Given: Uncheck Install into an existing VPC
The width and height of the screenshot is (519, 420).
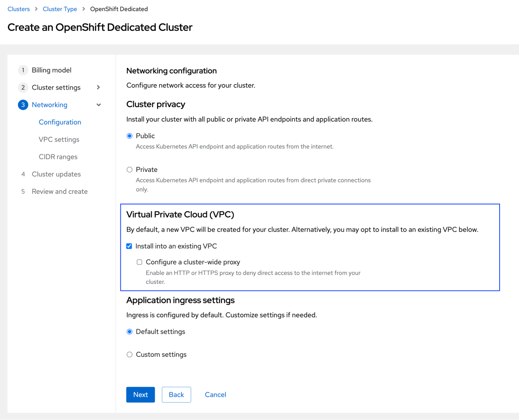Looking at the screenshot, I should coord(129,246).
